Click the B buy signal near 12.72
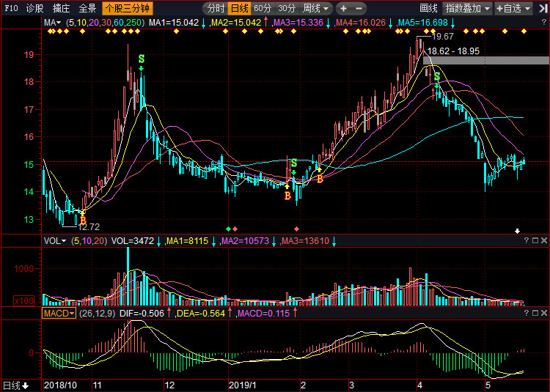This screenshot has width=550, height=392. point(83,220)
